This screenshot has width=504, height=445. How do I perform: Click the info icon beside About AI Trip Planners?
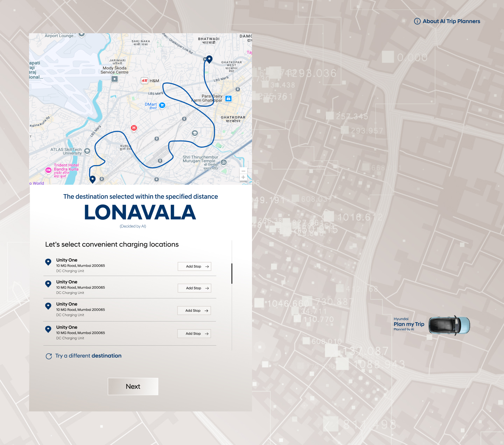tap(417, 21)
